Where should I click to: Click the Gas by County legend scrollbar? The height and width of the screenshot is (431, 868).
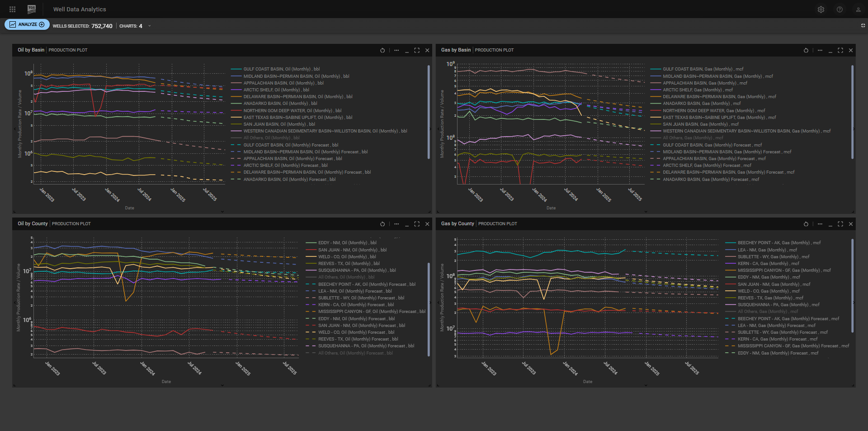[x=852, y=286]
